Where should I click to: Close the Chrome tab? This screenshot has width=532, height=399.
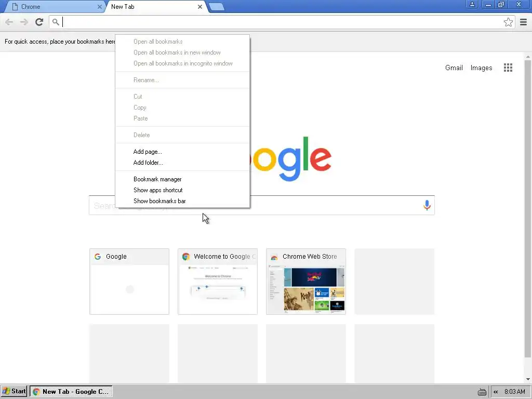tap(99, 7)
